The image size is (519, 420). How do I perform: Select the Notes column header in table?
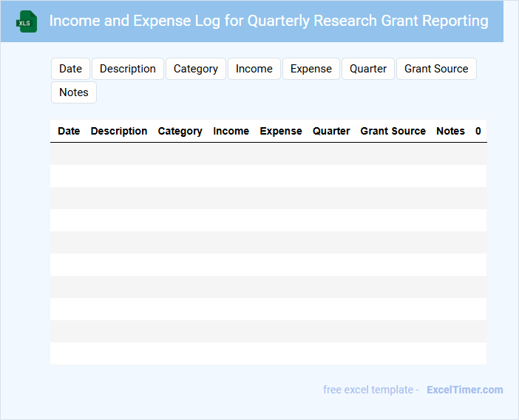pyautogui.click(x=450, y=131)
